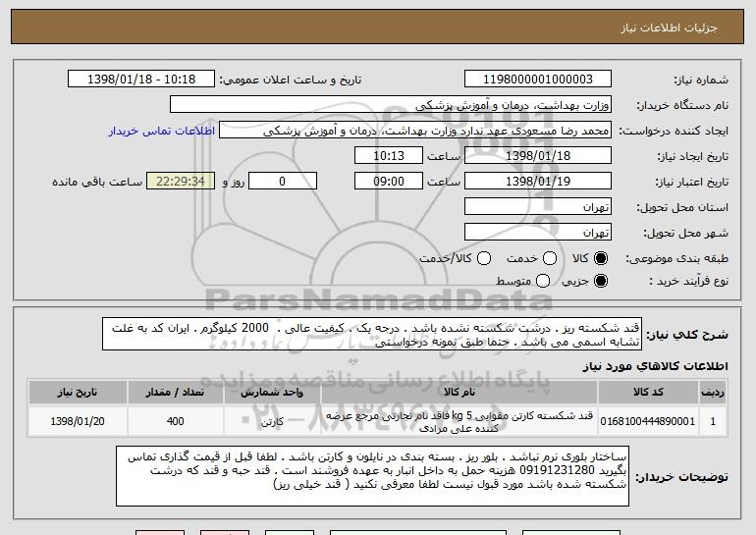Click the product name cell قند شکسته کارتن
756x535 pixels.
point(459,421)
